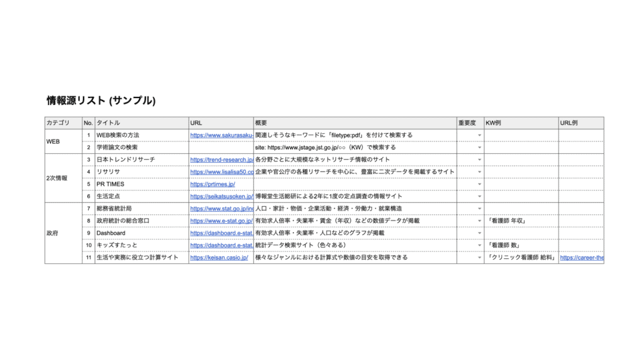644x362 pixels.
Task: Select the filetype:pdf description cell
Action: click(x=355, y=135)
